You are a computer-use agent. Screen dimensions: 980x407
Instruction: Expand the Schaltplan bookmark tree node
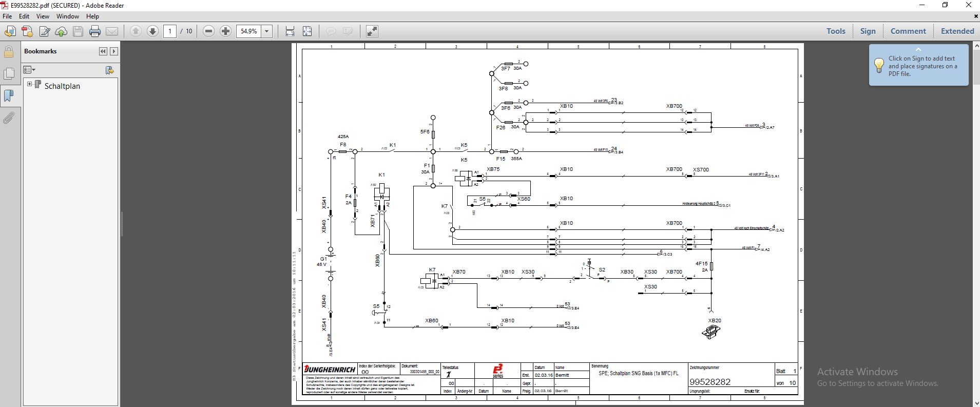[29, 84]
